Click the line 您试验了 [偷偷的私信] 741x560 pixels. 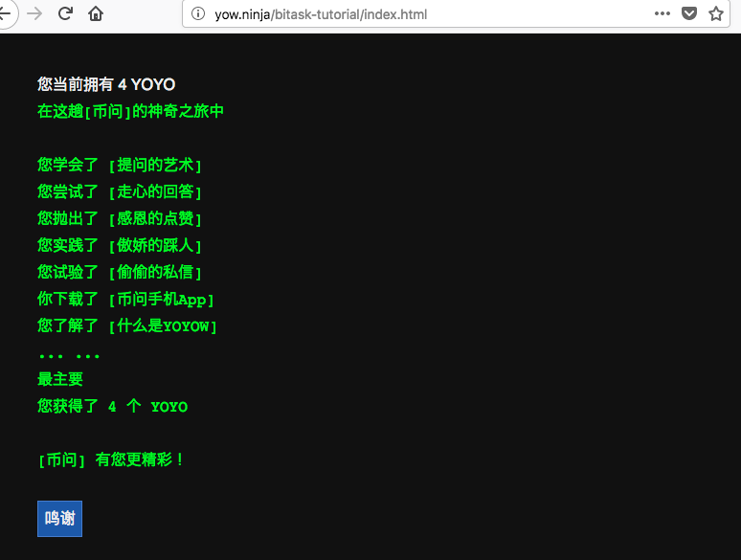(120, 272)
